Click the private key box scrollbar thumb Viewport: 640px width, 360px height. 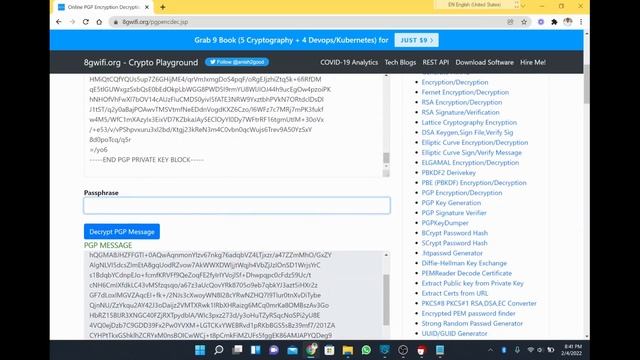(386, 158)
